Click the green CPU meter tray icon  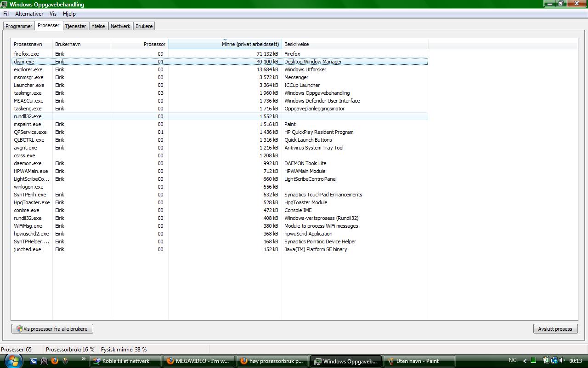coord(533,361)
